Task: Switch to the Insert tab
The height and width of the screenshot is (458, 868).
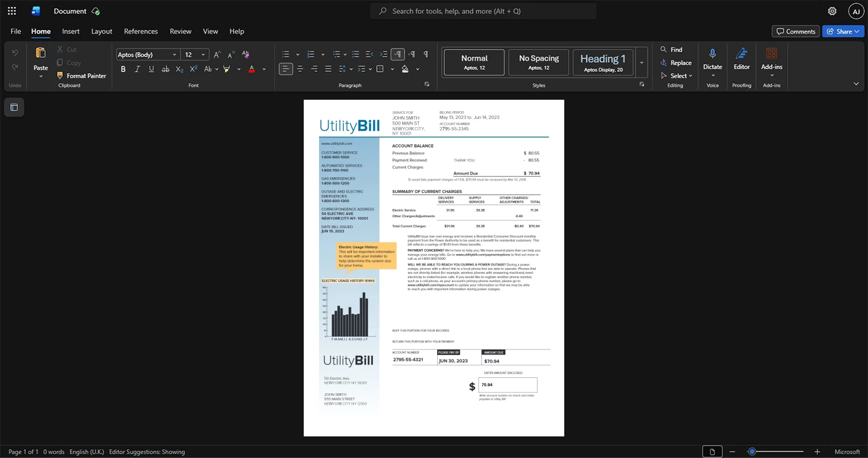Action: 71,31
